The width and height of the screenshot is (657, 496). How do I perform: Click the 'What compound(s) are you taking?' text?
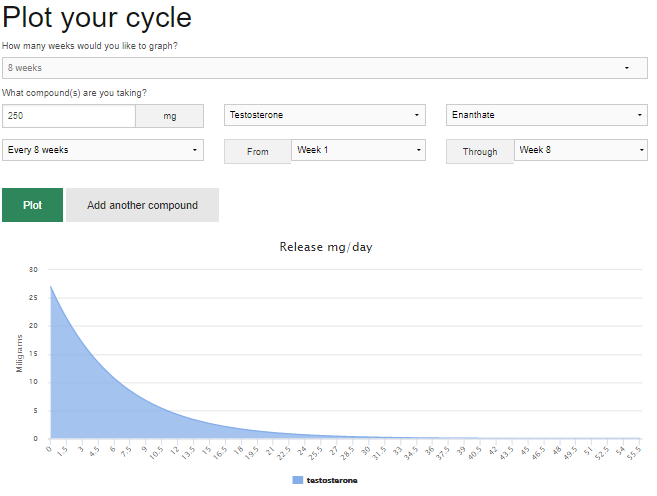[75, 93]
